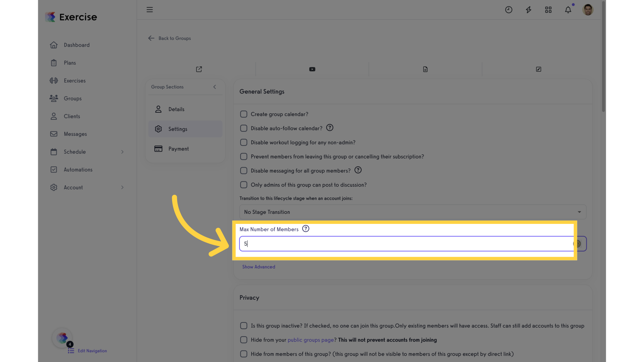The image size is (644, 362).
Task: Open the No Stage Transition dropdown
Action: pos(413,212)
